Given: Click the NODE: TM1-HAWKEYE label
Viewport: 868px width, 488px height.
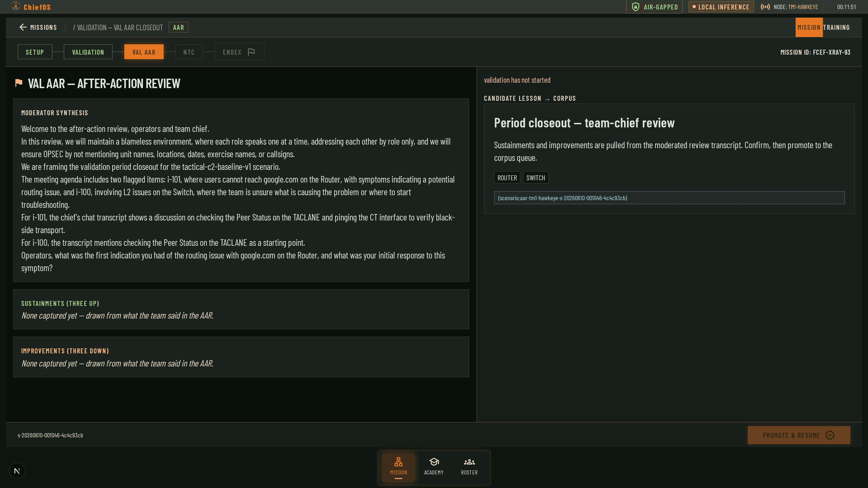Looking at the screenshot, I should point(796,7).
